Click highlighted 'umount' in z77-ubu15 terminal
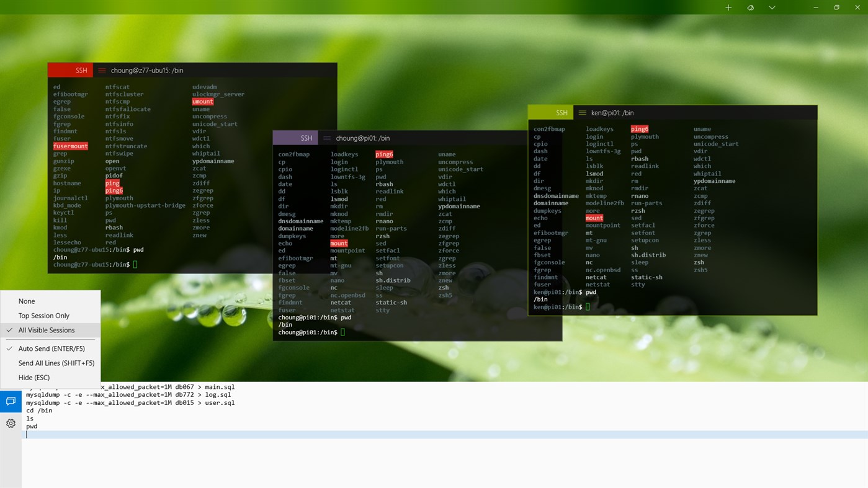868x488 pixels. tap(203, 101)
